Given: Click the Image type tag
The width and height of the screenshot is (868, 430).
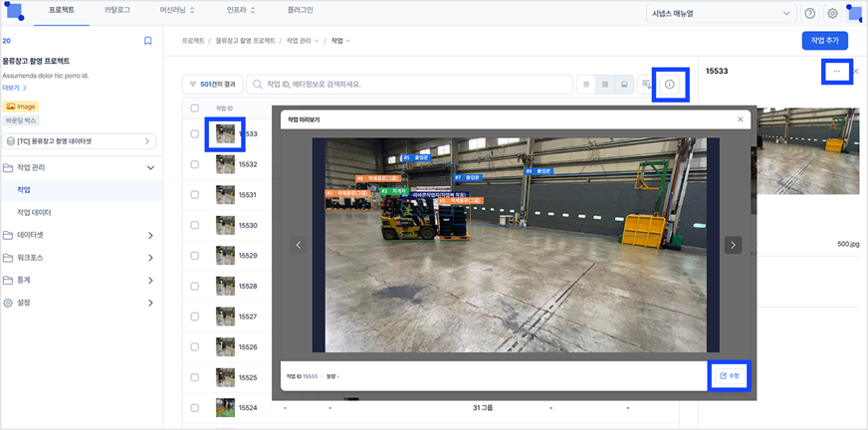Looking at the screenshot, I should coord(21,107).
